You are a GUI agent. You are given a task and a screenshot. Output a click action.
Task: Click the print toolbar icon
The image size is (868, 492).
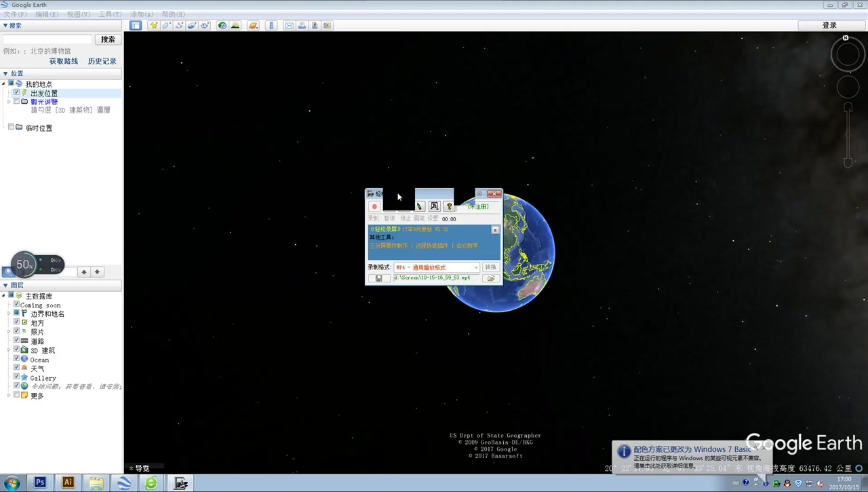click(302, 26)
